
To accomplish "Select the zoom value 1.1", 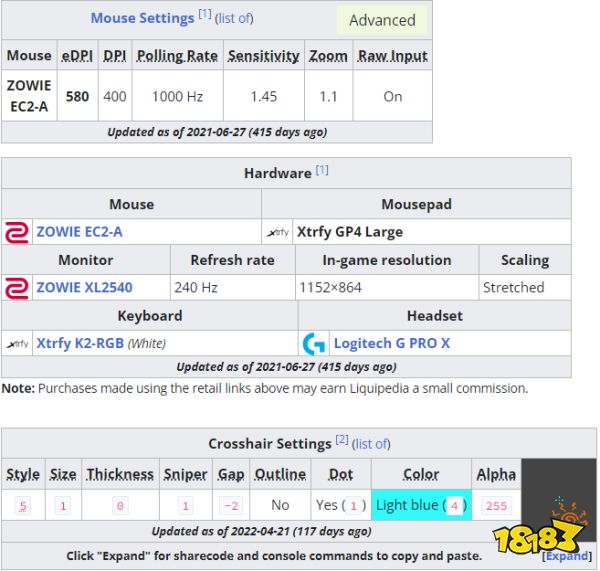I will coord(328,96).
